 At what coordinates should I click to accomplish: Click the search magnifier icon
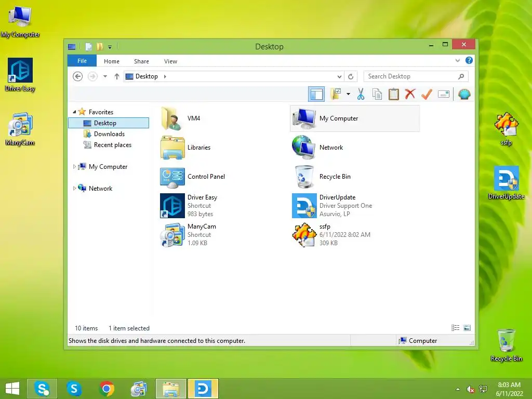pos(461,77)
